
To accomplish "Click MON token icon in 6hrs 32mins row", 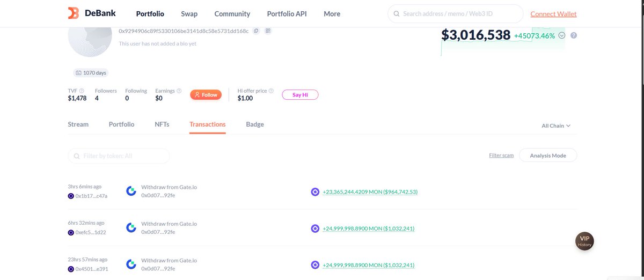I will pos(315,229).
